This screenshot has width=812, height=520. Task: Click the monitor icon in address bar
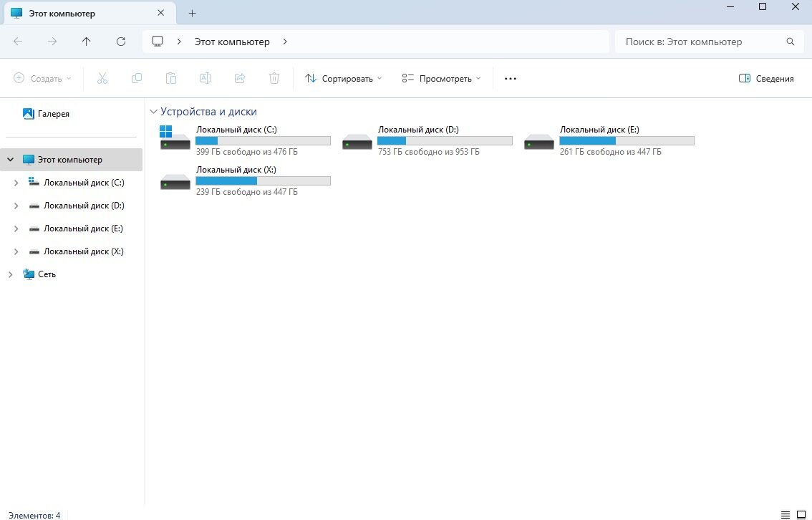point(158,42)
